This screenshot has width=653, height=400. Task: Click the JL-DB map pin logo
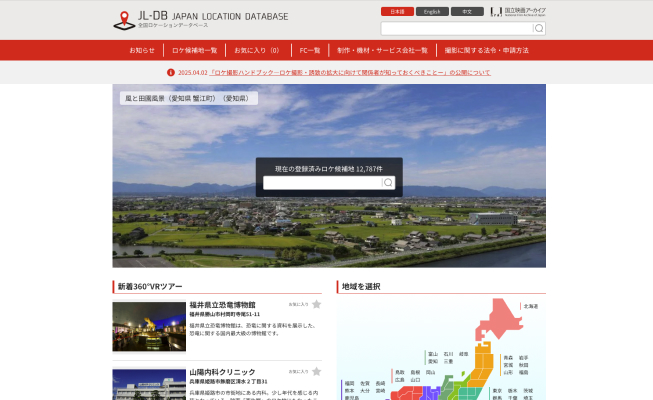click(123, 19)
